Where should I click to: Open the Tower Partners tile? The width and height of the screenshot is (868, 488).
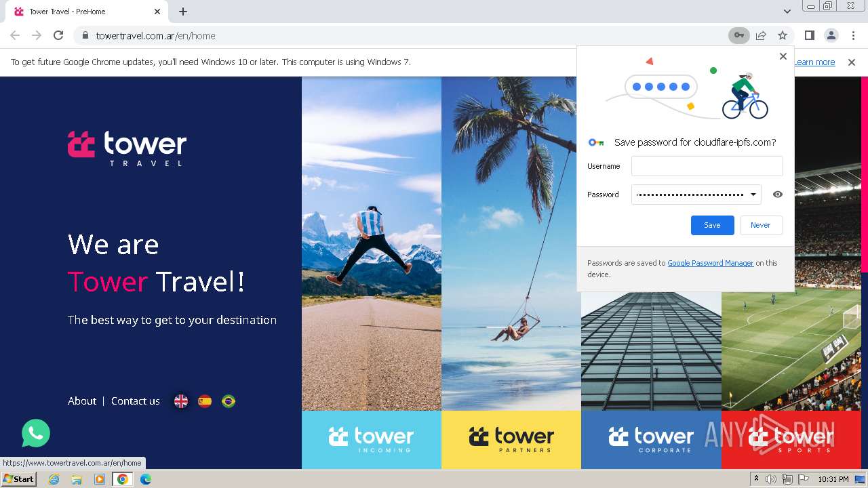(511, 440)
